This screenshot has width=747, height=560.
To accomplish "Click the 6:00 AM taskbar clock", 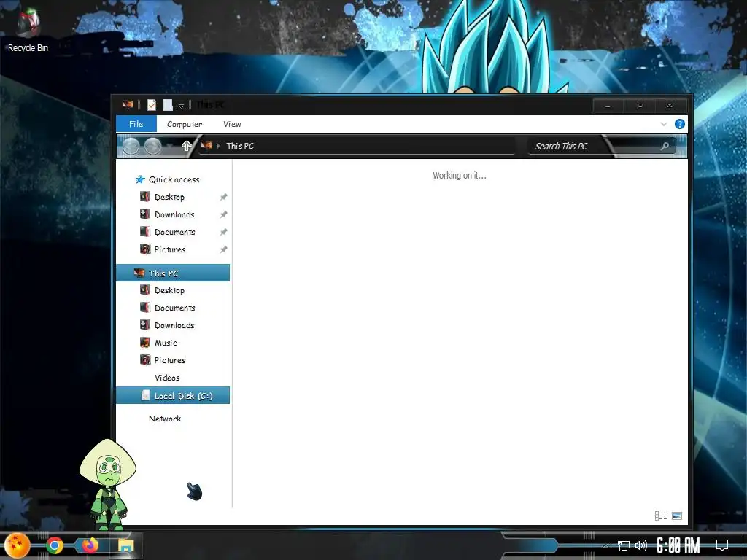I will coord(678,545).
